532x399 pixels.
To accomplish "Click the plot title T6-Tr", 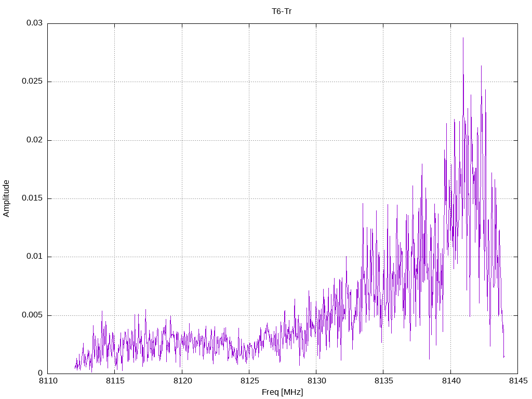I will 282,11.
